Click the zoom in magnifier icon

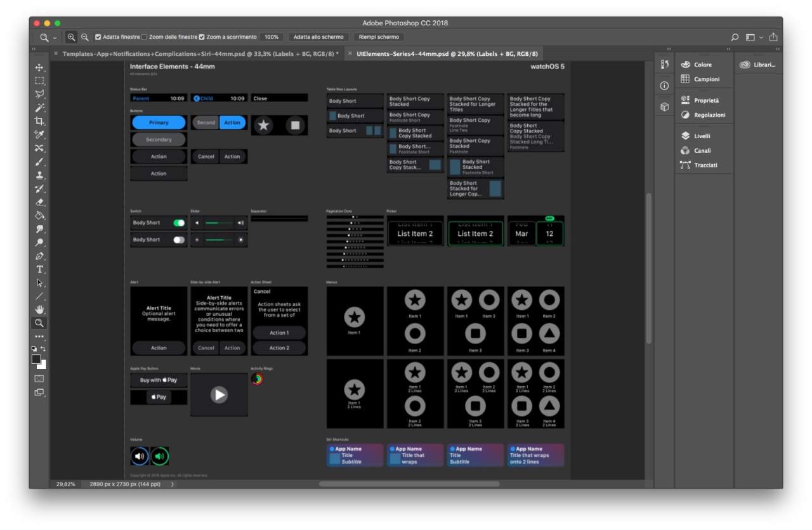coord(71,37)
